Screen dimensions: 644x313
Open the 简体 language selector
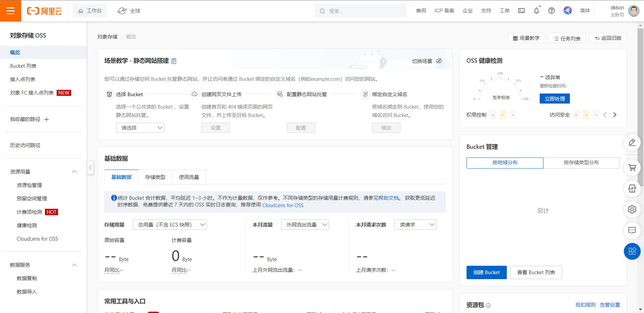tap(585, 11)
